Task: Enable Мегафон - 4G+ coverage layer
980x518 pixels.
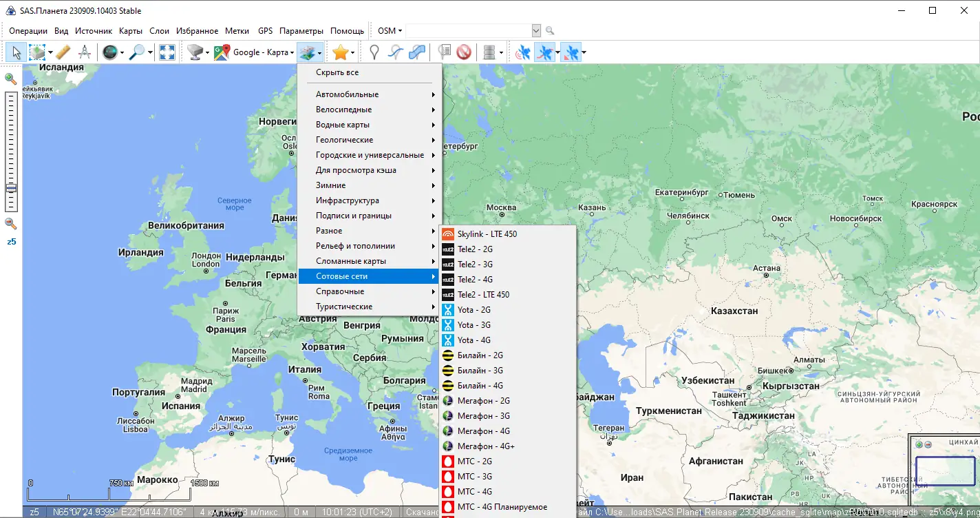Action: tap(508, 446)
